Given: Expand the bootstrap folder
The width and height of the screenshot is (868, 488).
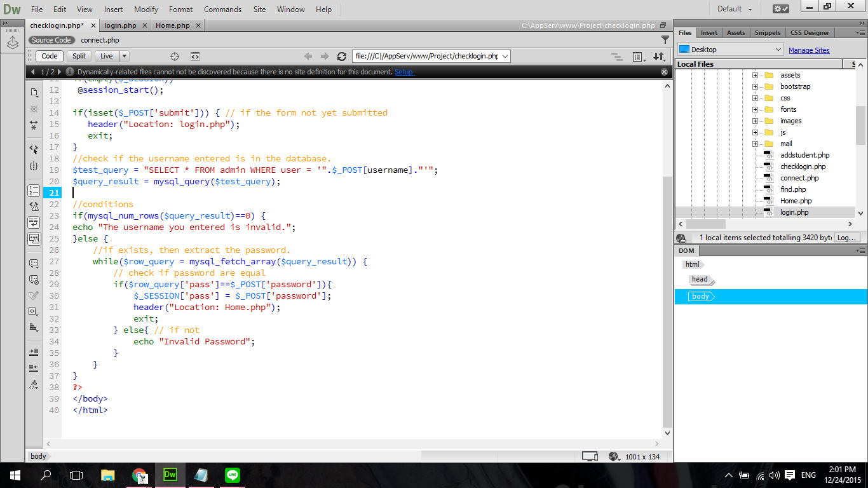Looking at the screenshot, I should pyautogui.click(x=755, y=86).
